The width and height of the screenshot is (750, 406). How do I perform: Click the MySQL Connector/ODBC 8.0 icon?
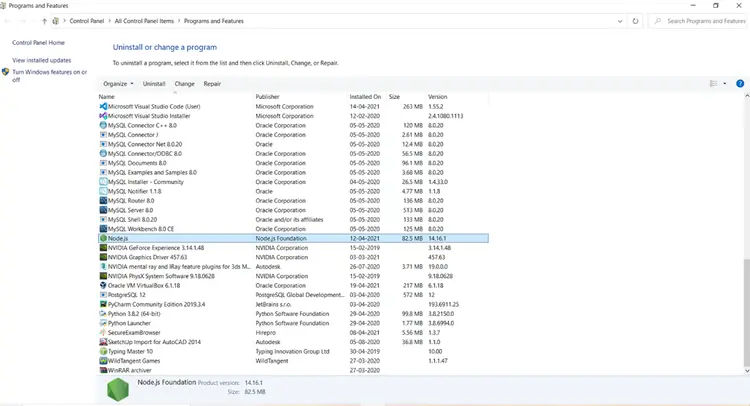tap(103, 154)
